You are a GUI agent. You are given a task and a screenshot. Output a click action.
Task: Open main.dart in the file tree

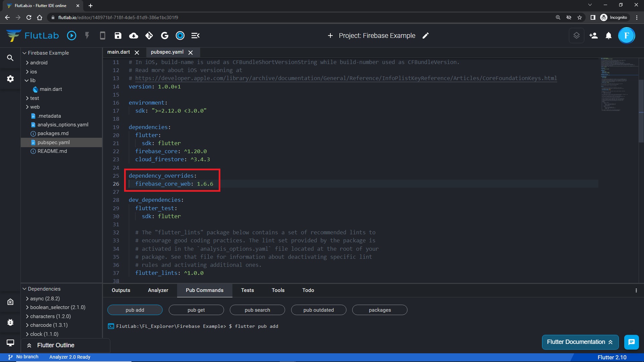pos(51,89)
